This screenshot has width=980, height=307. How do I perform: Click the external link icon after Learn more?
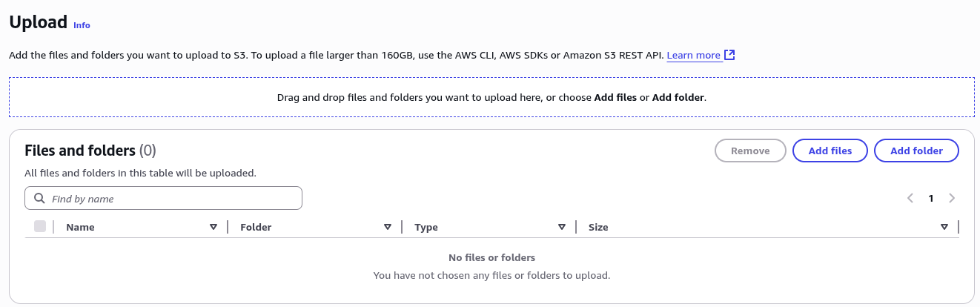(729, 55)
